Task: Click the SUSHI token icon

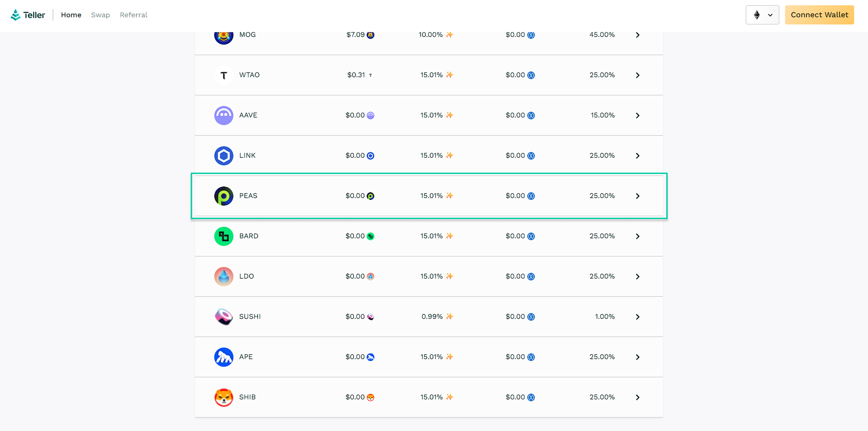Action: coord(223,317)
